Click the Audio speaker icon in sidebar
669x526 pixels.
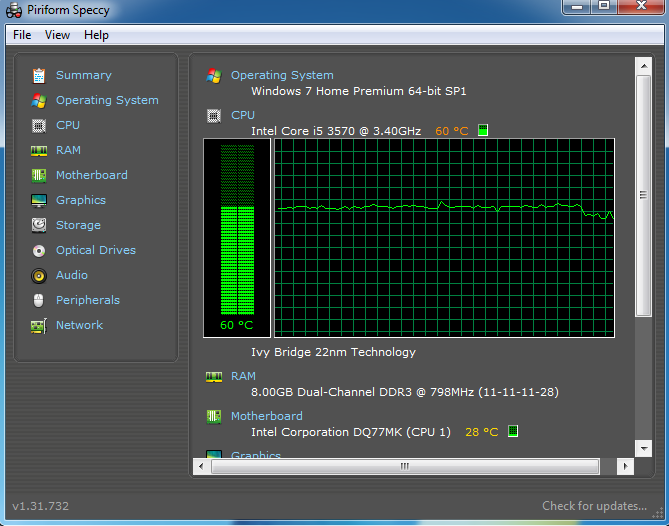[39, 276]
